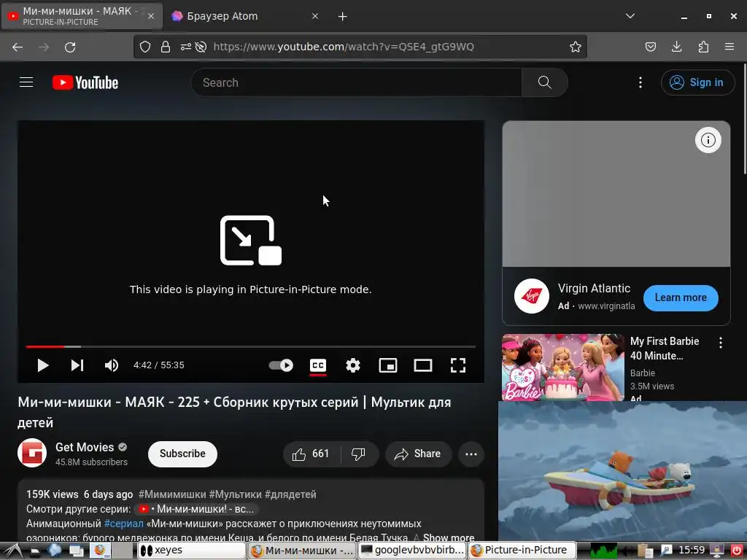
Task: Dislike the video with thumbs down
Action: [358, 454]
